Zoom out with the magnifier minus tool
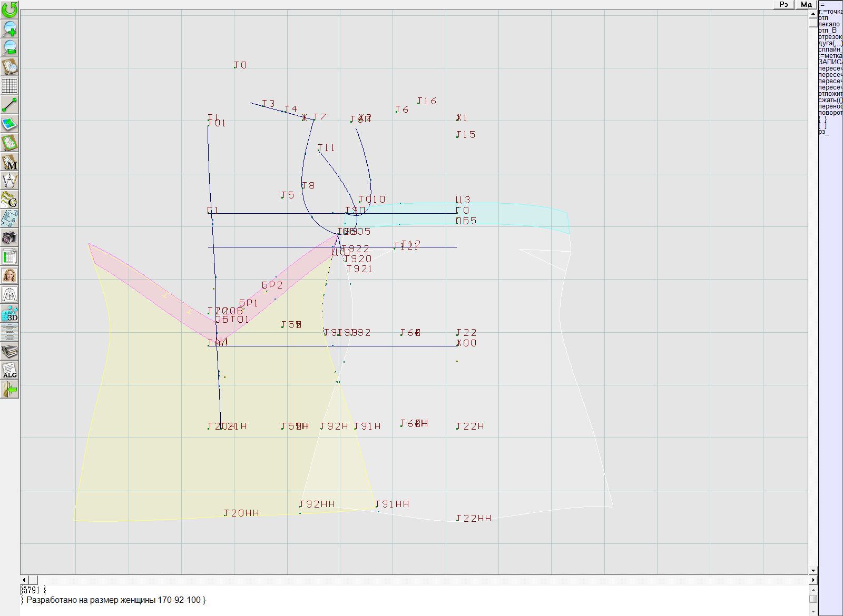This screenshot has height=616, width=843. pyautogui.click(x=9, y=47)
